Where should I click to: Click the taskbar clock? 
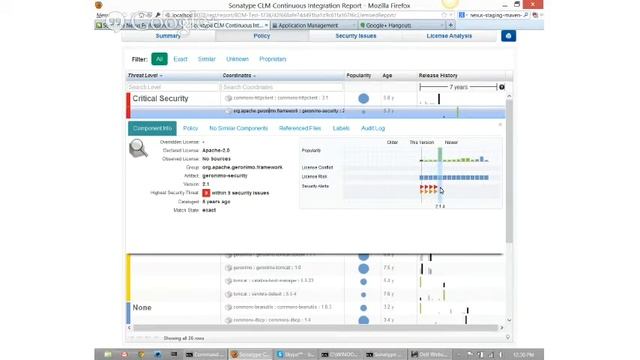pyautogui.click(x=524, y=354)
